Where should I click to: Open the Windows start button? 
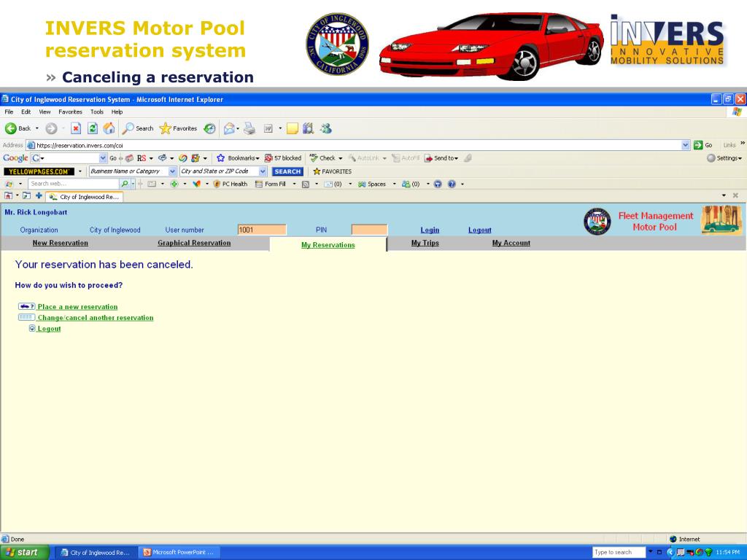point(25,552)
